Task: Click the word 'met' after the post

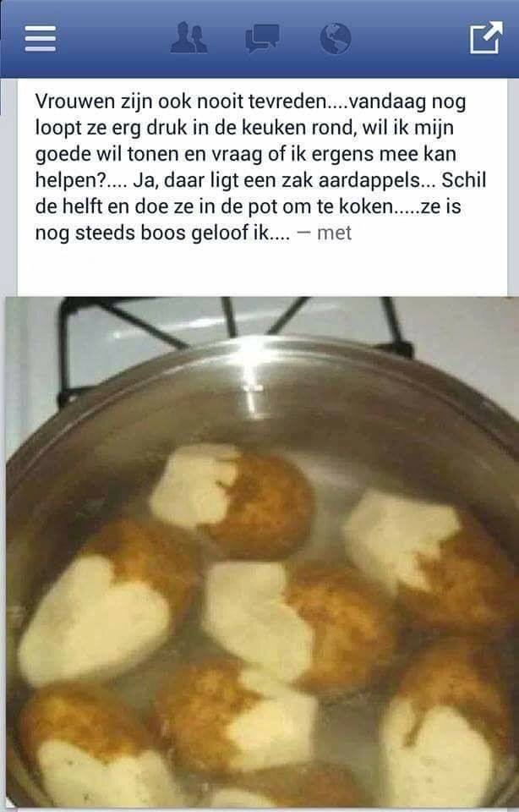Action: tap(334, 233)
